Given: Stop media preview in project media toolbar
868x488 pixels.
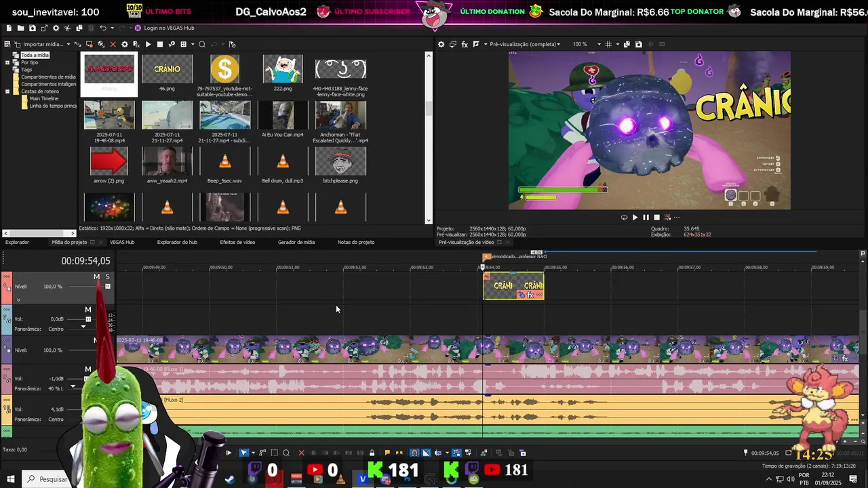Looking at the screenshot, I should (160, 44).
